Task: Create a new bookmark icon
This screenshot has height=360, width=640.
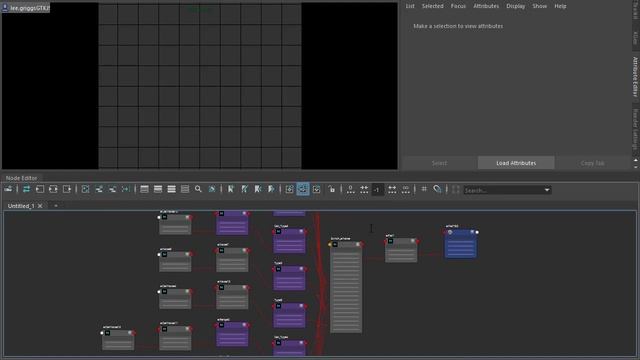Action: [x=231, y=189]
